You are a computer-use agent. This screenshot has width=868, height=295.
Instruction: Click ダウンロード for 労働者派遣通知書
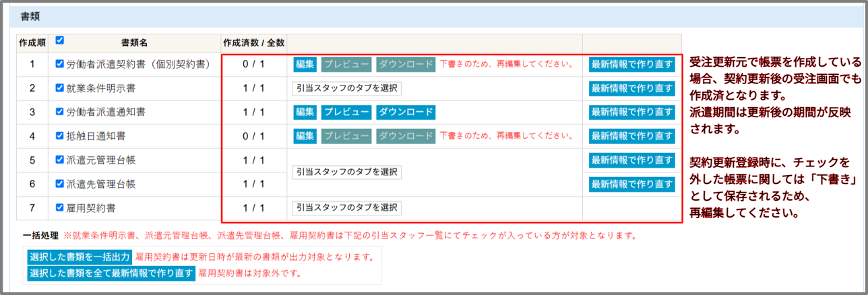pyautogui.click(x=405, y=112)
